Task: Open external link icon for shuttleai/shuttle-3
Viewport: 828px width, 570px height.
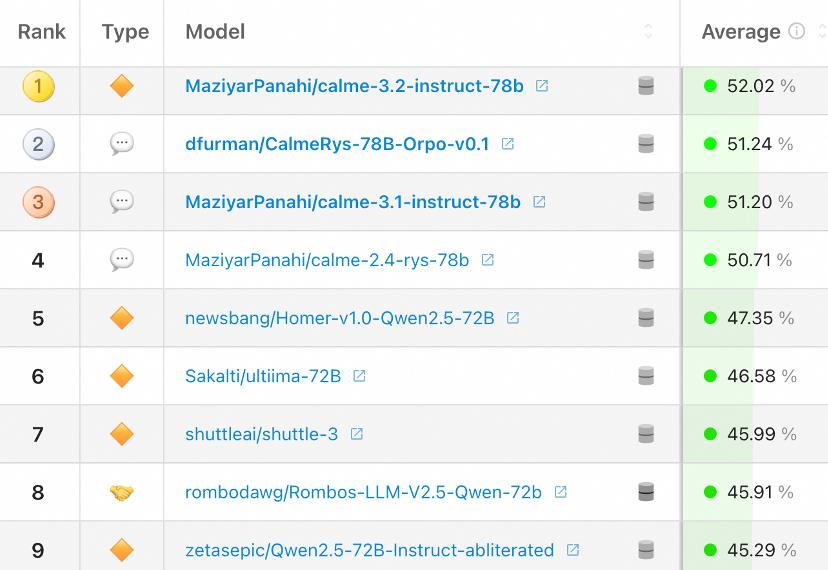Action: (x=356, y=434)
